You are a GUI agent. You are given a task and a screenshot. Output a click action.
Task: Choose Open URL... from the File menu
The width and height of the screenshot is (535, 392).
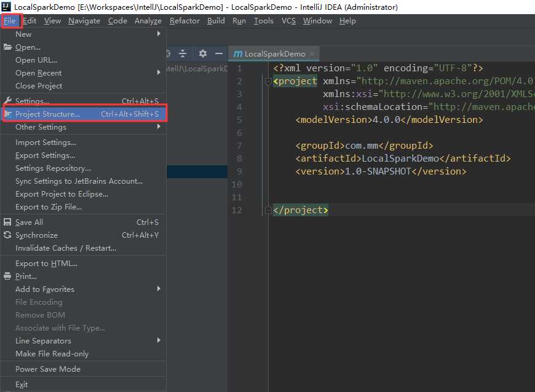pos(83,60)
